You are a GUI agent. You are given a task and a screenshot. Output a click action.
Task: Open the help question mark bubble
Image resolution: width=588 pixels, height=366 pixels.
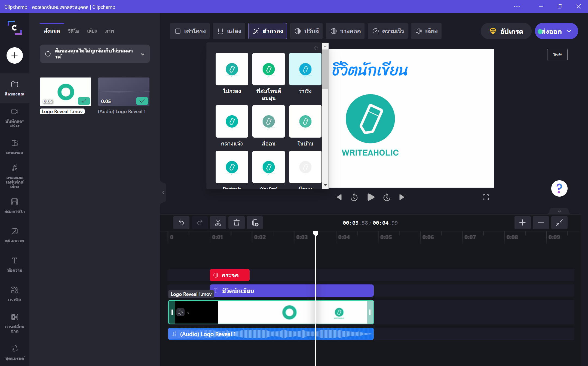(559, 188)
